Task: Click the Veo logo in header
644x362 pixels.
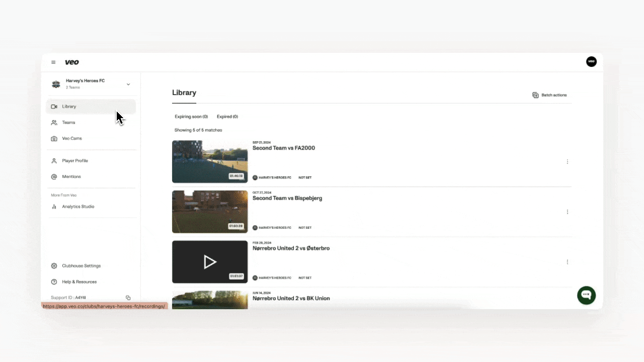Action: 72,62
